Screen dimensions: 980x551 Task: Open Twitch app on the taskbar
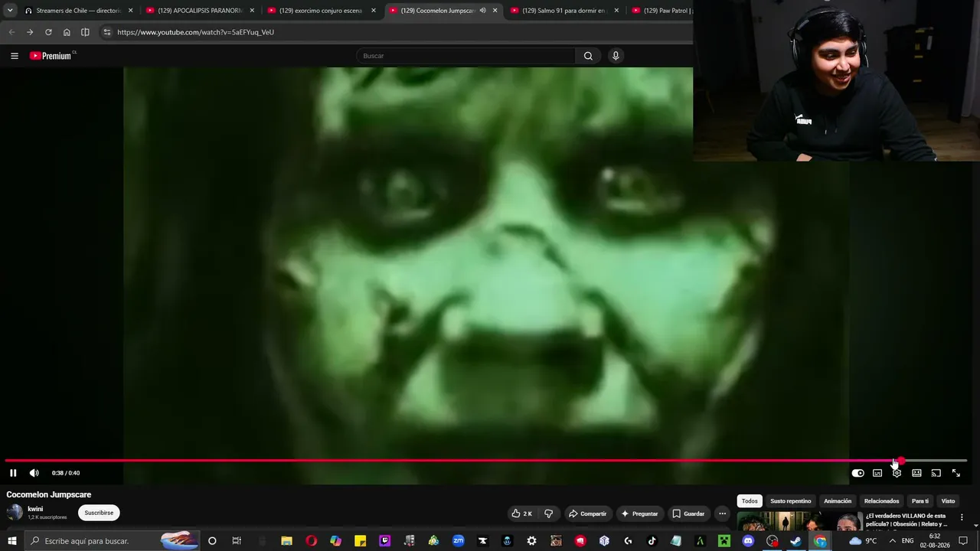click(x=384, y=541)
